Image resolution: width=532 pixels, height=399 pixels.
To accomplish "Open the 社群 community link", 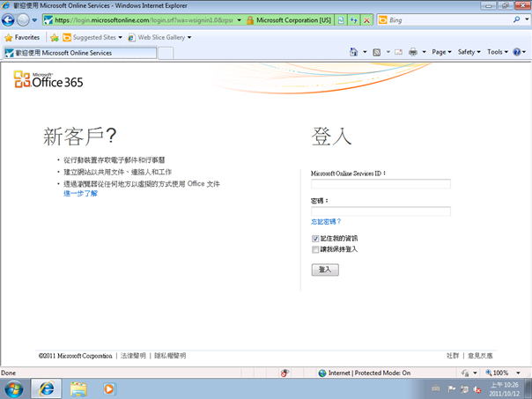I will coord(453,356).
